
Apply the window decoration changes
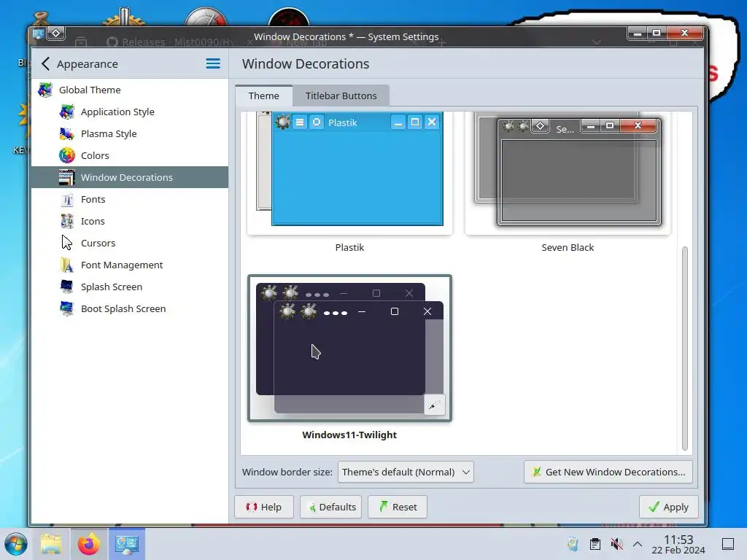click(x=669, y=507)
